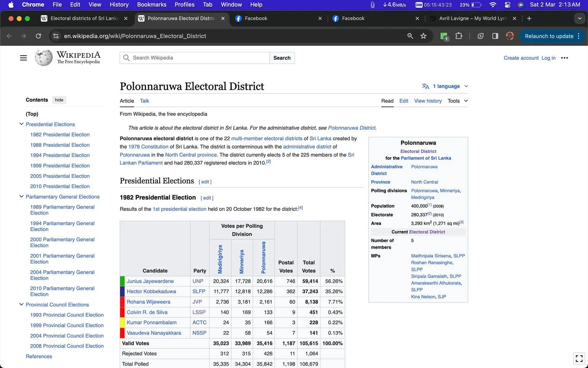Switch to the Talk tab
588x368 pixels.
click(x=144, y=101)
